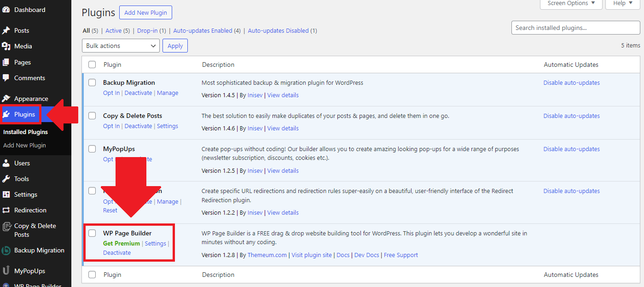Click the Search installed plugins field
644x287 pixels.
click(x=576, y=28)
